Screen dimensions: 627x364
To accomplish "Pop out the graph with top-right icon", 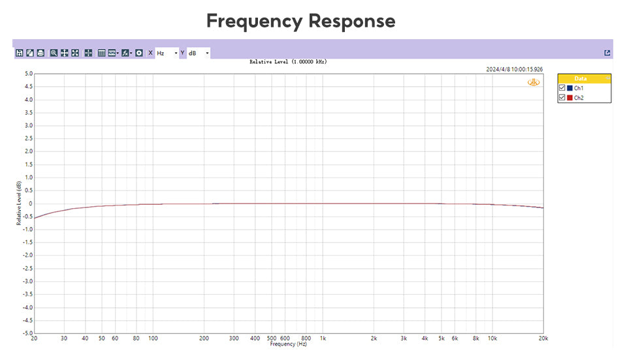I will pos(607,53).
